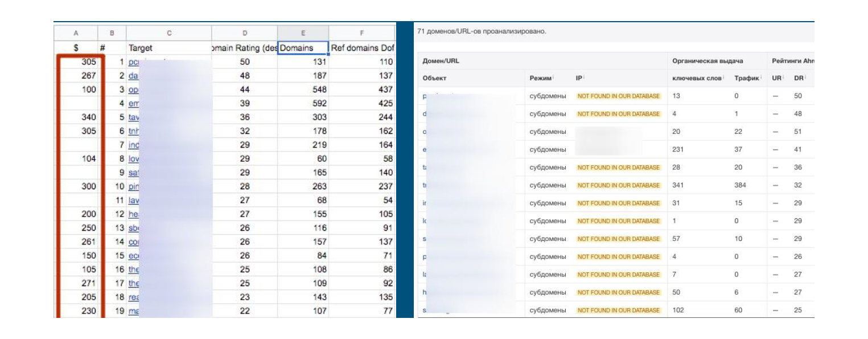The height and width of the screenshot is (339, 868).
Task: Open the row 5 target link starting 'tav'
Action: click(134, 117)
